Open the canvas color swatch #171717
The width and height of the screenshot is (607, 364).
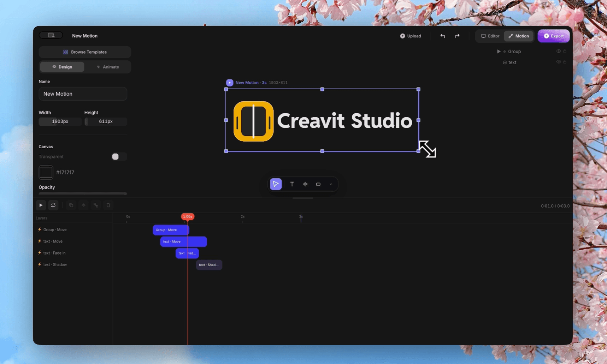46,172
